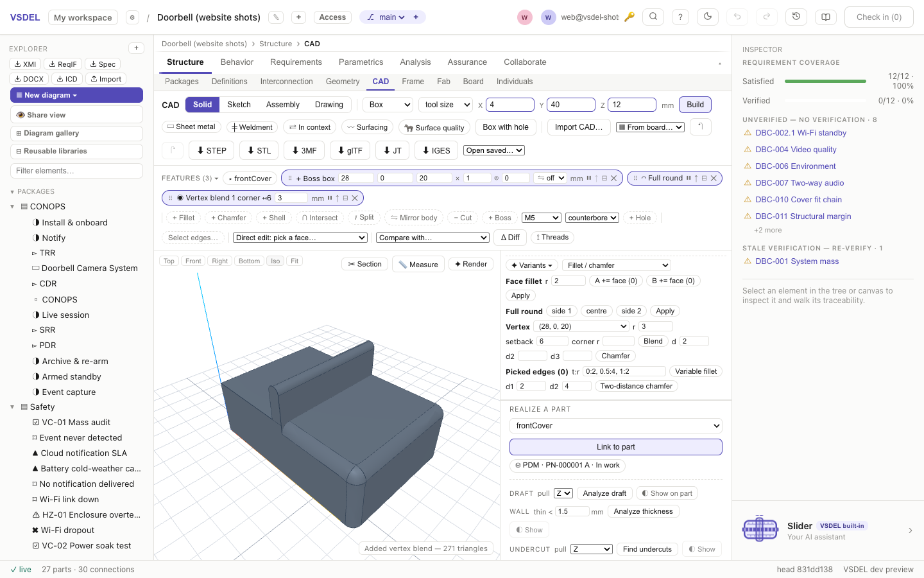Open the version history clock icon
924x578 pixels.
(796, 17)
